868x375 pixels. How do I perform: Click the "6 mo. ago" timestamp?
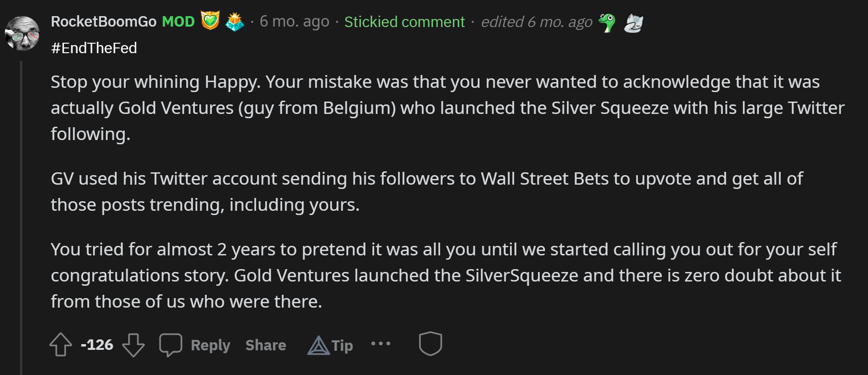[294, 21]
